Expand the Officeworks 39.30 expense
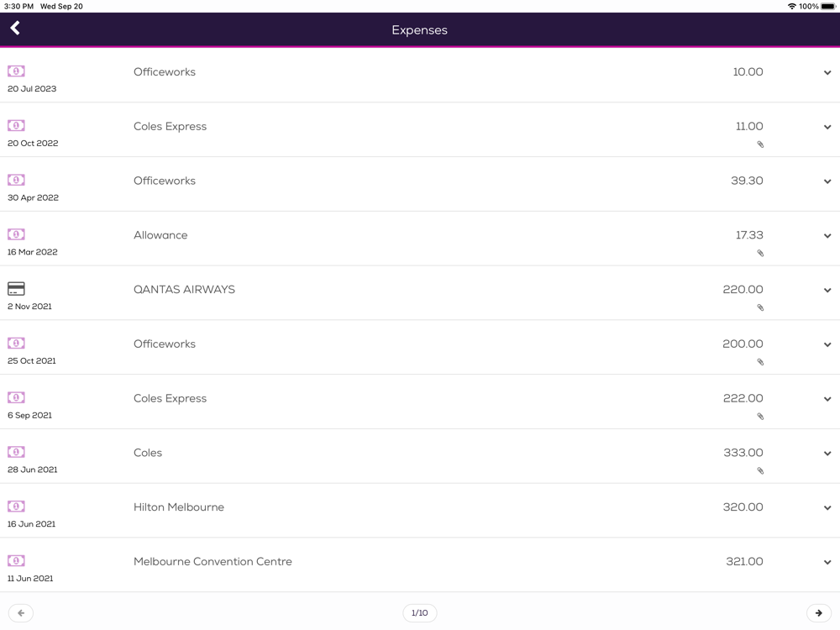Viewport: 840px width, 630px height. pos(827,181)
